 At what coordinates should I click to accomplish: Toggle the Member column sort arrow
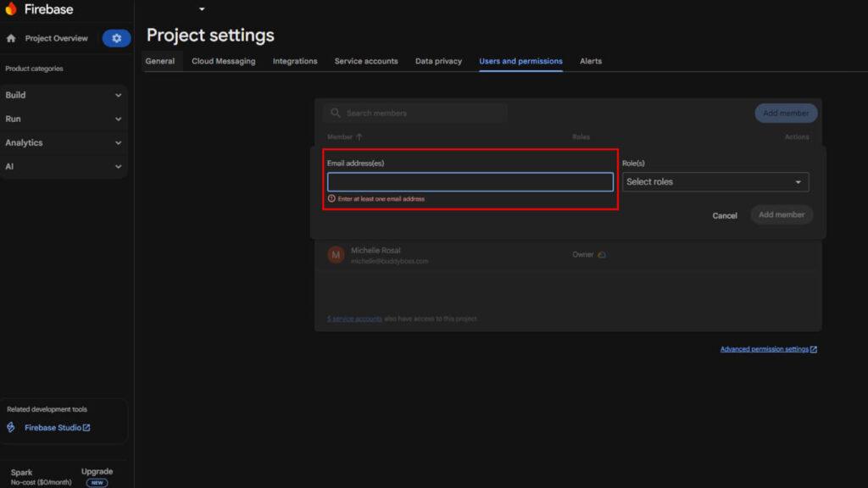(x=360, y=136)
